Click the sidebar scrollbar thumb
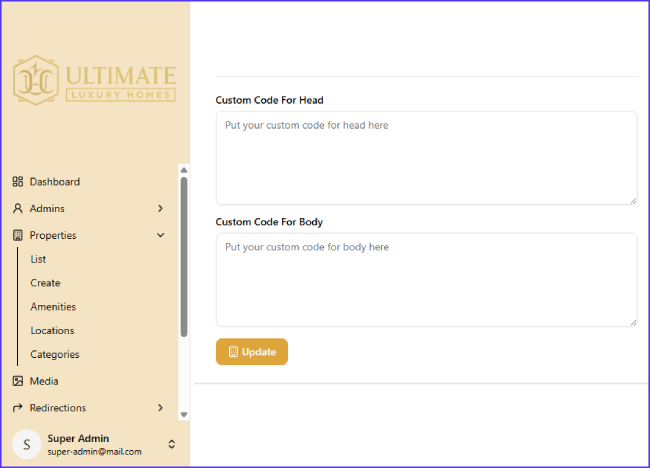The image size is (650, 468). click(x=184, y=257)
